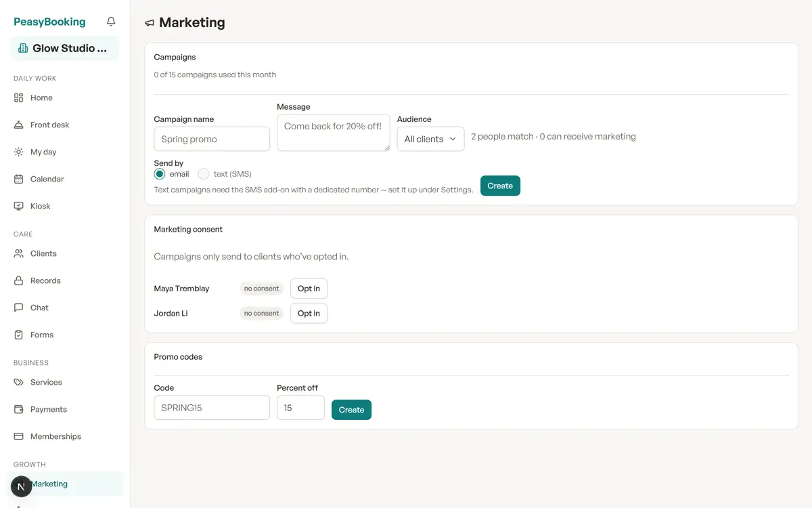This screenshot has height=508, width=812.
Task: Click the Records lock icon
Action: point(19,280)
